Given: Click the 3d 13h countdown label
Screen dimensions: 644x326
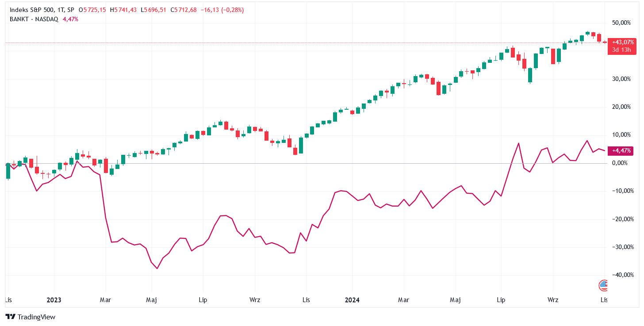Looking at the screenshot, I should tap(621, 50).
